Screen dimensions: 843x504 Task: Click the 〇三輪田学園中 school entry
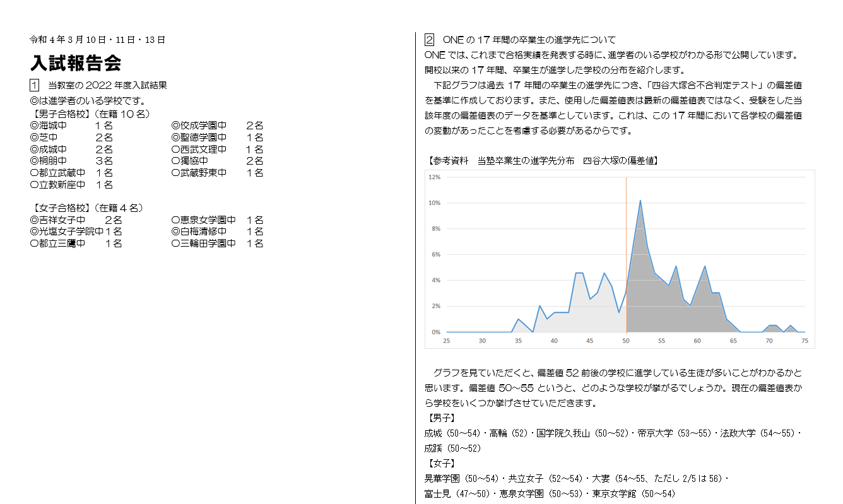203,243
